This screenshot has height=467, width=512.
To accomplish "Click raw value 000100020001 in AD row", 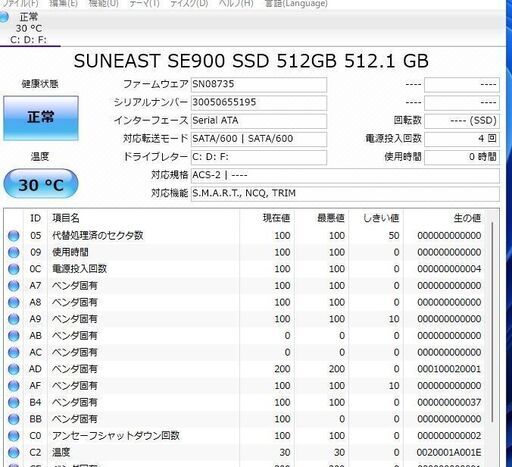I will pyautogui.click(x=449, y=369).
